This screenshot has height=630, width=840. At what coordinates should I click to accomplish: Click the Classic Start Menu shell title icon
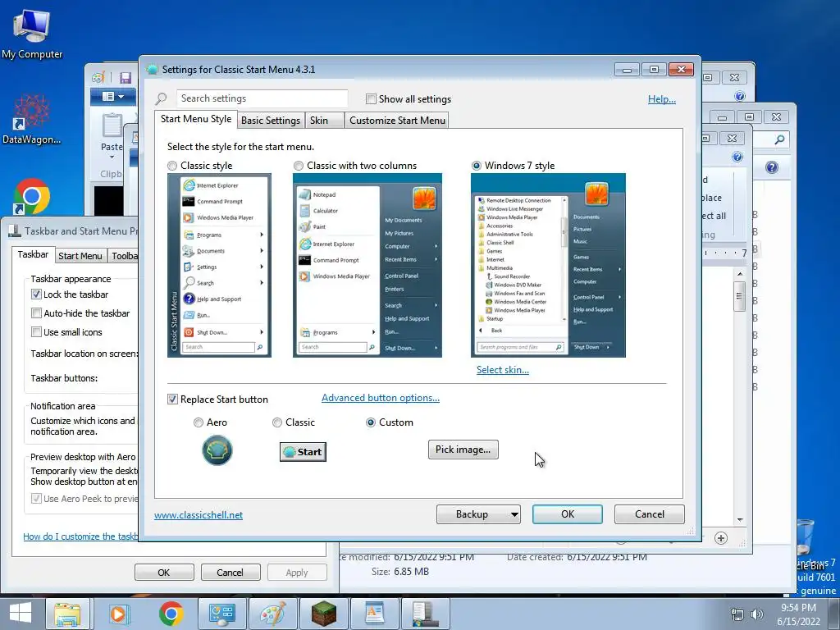pyautogui.click(x=152, y=69)
